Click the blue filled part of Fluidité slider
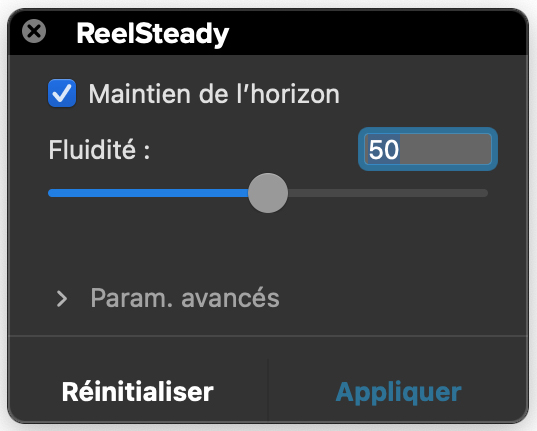537x431 pixels. pos(148,193)
